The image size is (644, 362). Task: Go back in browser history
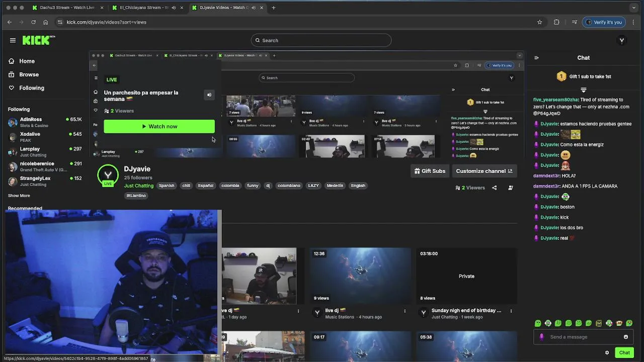(9, 22)
